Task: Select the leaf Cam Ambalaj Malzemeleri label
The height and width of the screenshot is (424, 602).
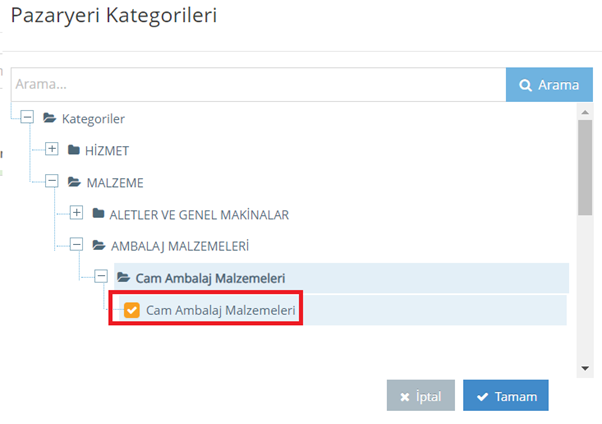Action: (220, 310)
